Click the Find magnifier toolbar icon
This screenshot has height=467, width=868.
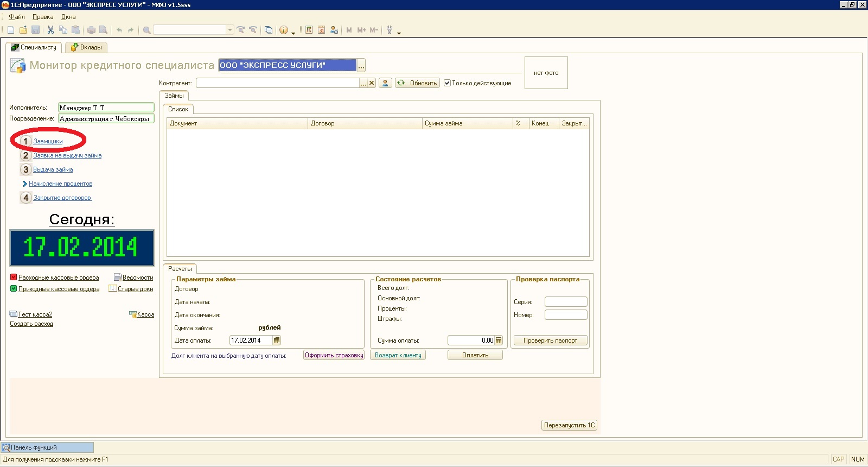pyautogui.click(x=146, y=30)
